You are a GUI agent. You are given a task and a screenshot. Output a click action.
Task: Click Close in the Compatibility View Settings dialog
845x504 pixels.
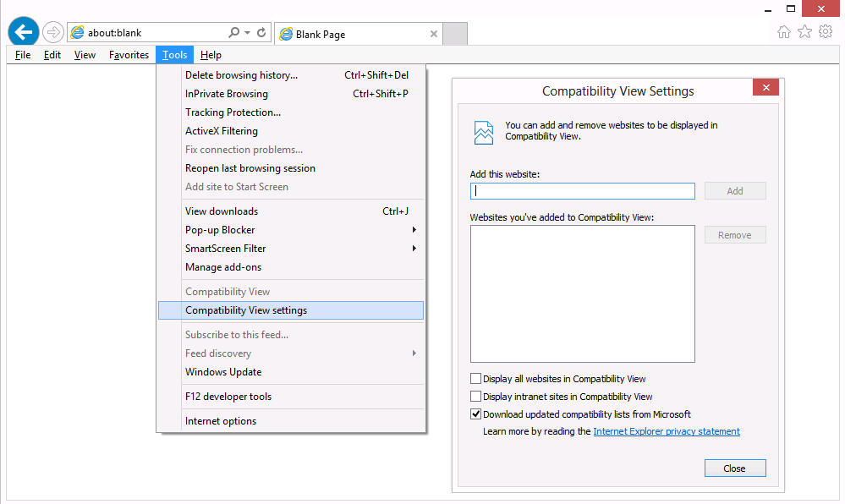click(734, 468)
